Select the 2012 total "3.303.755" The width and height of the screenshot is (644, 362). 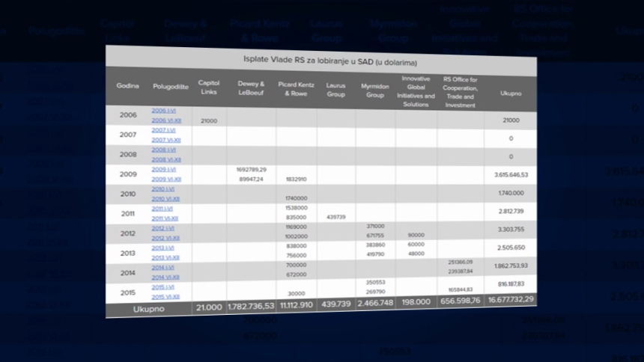[511, 230]
